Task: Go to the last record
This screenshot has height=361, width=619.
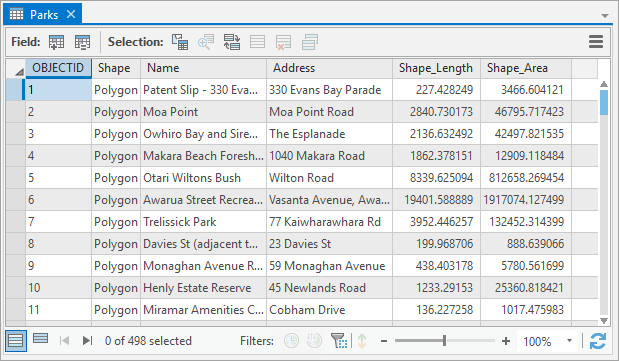Action: [87, 340]
